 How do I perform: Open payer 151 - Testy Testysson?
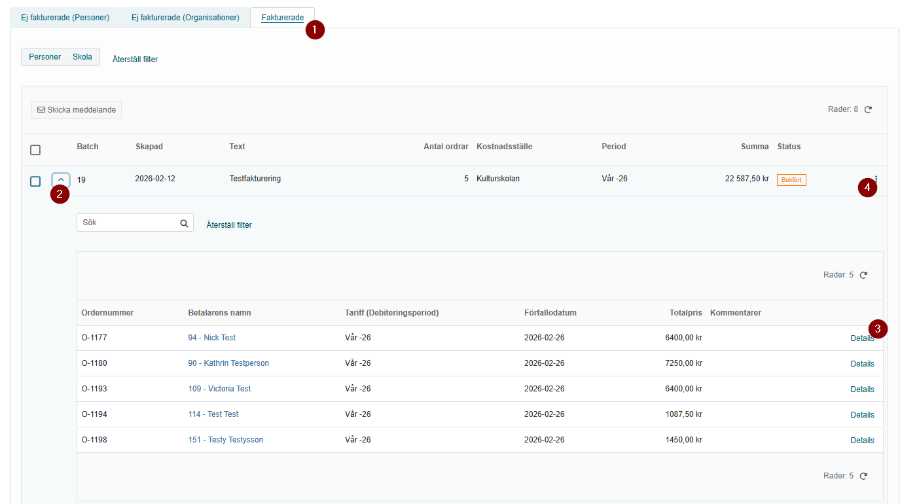tap(225, 440)
